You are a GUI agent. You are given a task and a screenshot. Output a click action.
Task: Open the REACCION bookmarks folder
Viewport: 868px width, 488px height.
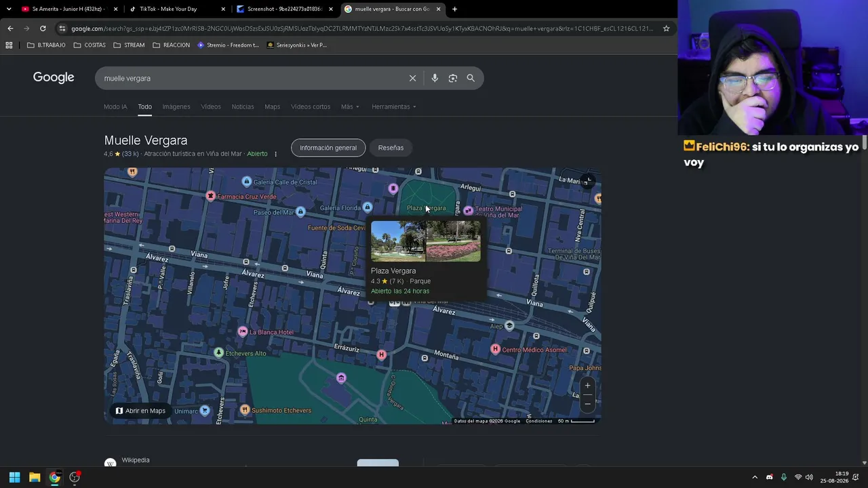tap(171, 45)
